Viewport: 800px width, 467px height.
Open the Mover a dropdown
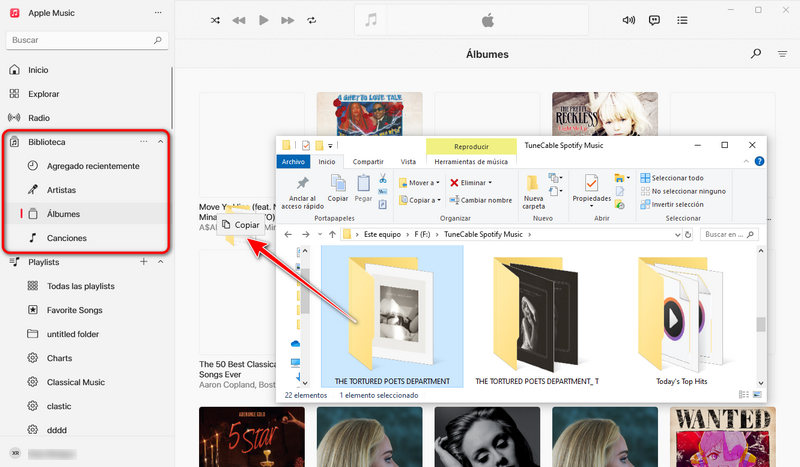[419, 183]
